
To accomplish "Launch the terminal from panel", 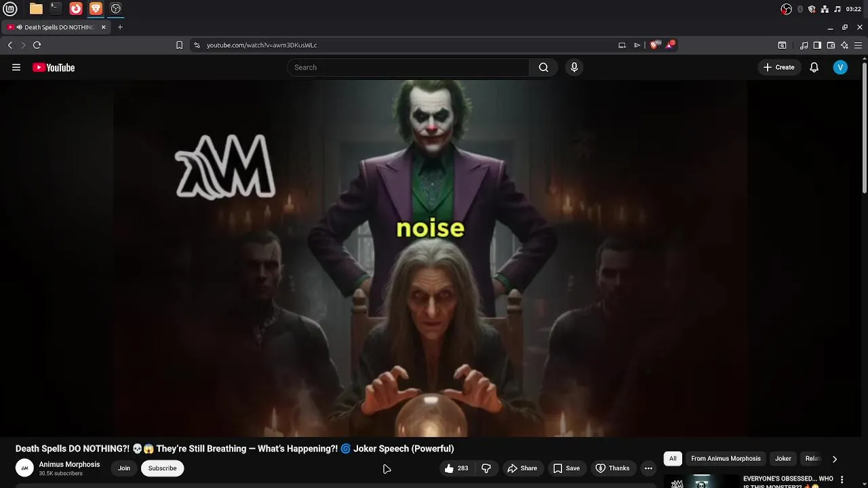I will click(56, 9).
